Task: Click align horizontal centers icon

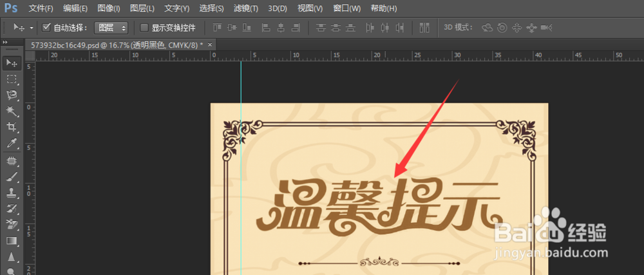Action: point(281,28)
